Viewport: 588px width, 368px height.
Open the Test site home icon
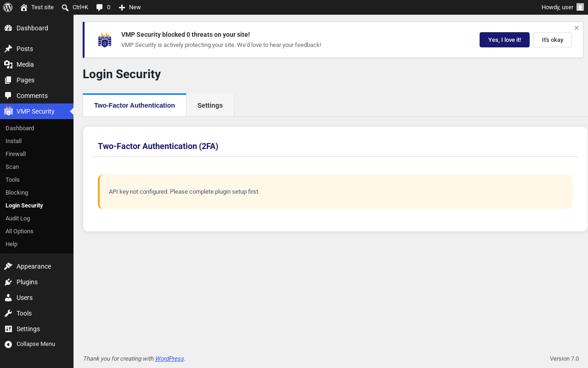[24, 7]
